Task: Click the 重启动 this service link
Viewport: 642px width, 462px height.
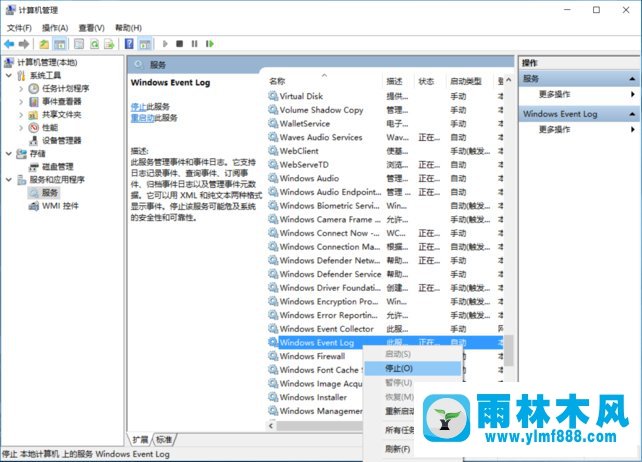Action: tap(142, 118)
